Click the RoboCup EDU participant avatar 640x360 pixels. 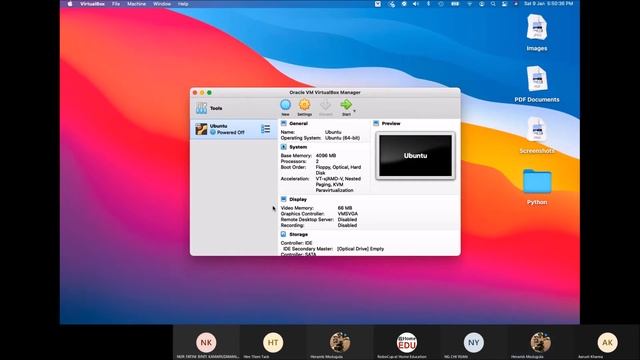[407, 342]
